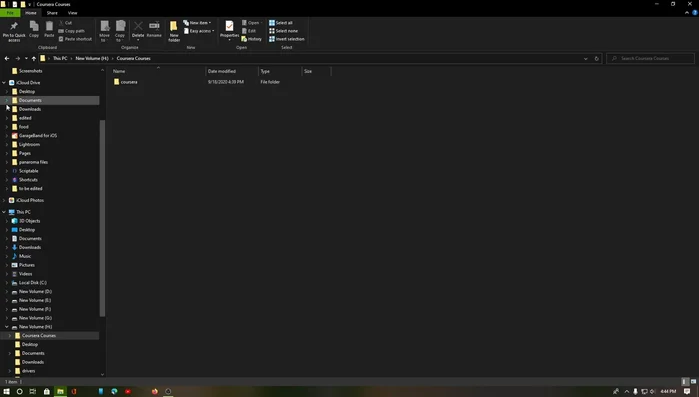Open the Easy access dropdown

[x=199, y=31]
